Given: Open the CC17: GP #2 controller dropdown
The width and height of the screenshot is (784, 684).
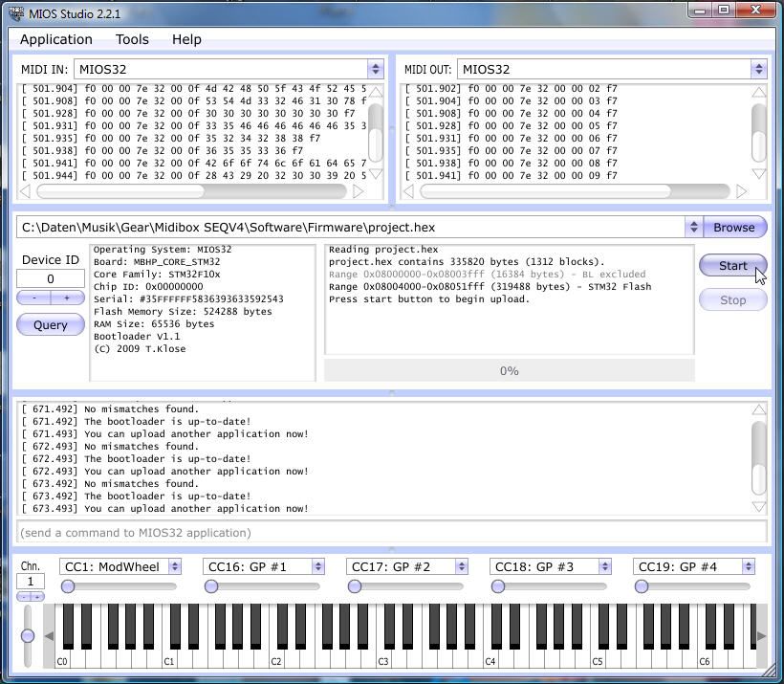Looking at the screenshot, I should point(462,566).
